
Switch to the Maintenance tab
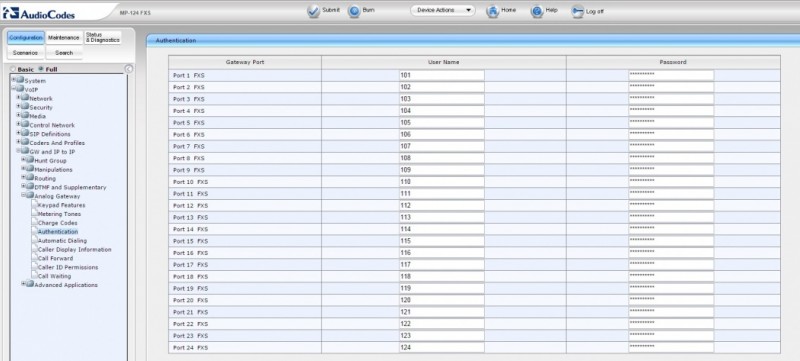[64, 38]
